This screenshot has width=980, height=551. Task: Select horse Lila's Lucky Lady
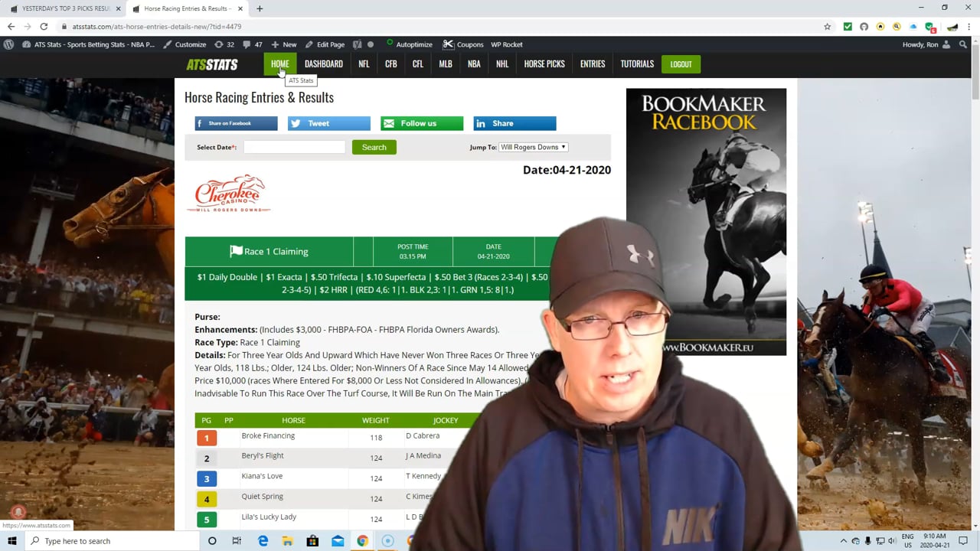tap(269, 517)
